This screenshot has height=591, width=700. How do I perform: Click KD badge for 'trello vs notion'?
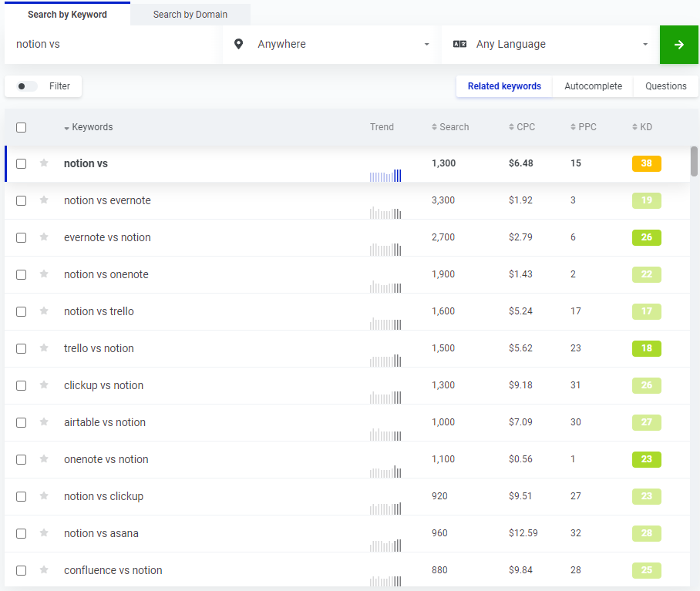(x=647, y=348)
